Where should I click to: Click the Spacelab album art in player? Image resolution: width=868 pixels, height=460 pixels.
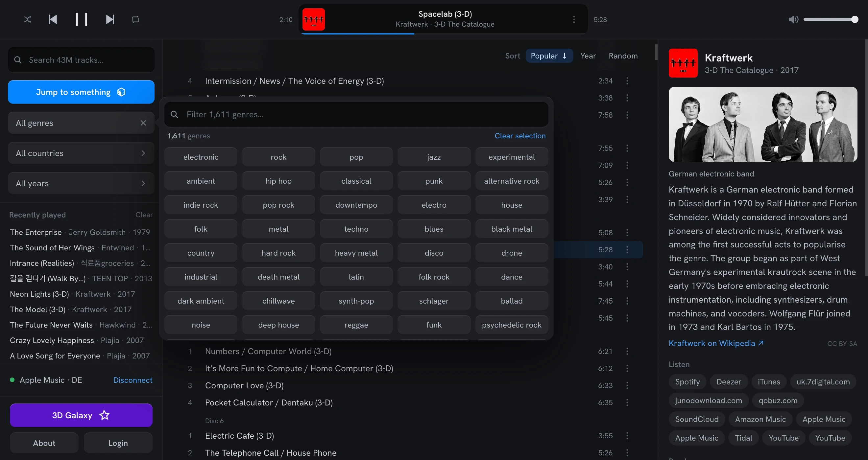click(x=313, y=19)
